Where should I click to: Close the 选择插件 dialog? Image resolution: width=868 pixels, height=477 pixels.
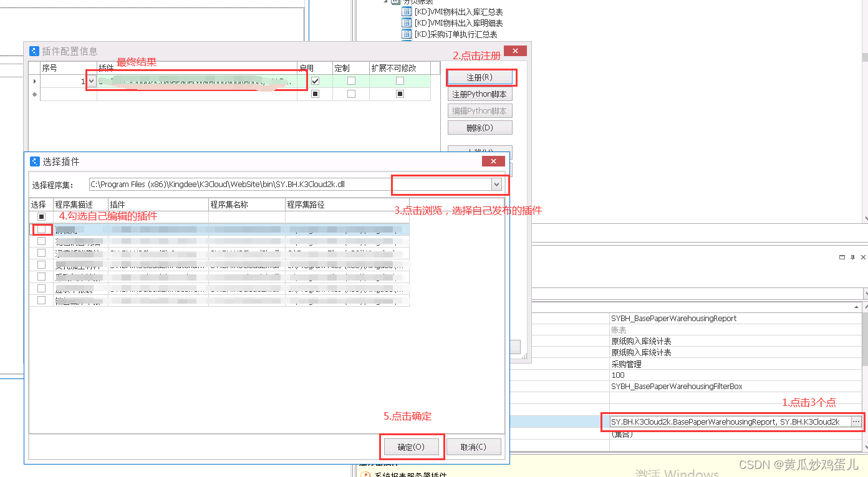pos(493,161)
